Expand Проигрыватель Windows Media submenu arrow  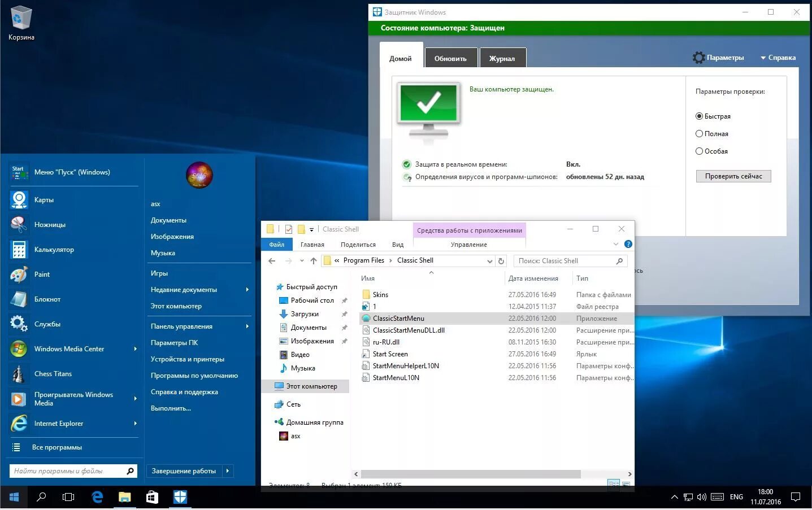[135, 399]
